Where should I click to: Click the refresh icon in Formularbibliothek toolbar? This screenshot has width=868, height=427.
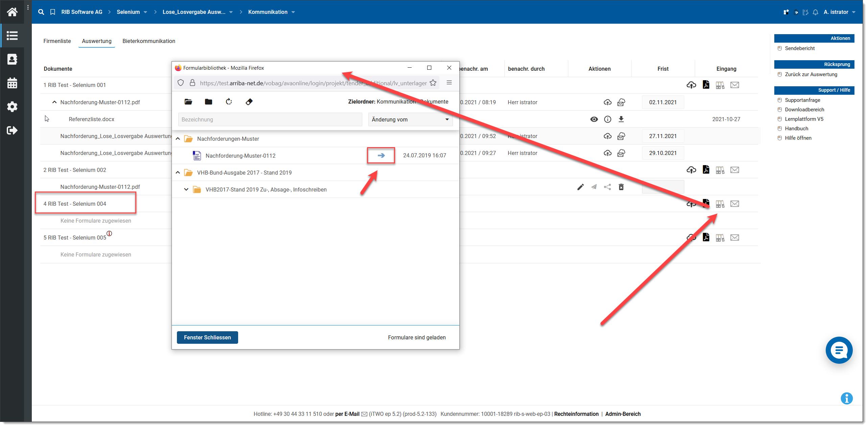pyautogui.click(x=229, y=102)
